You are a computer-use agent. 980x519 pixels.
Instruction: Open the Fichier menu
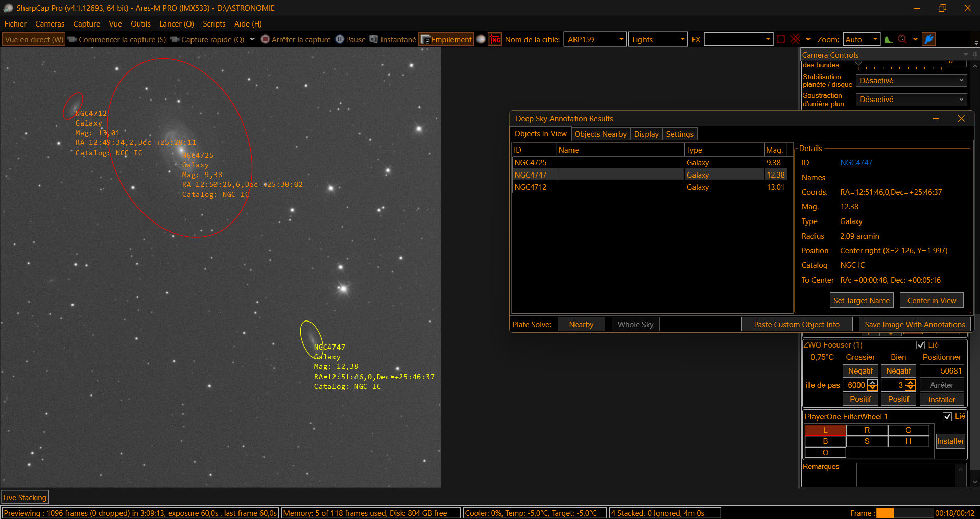click(15, 24)
